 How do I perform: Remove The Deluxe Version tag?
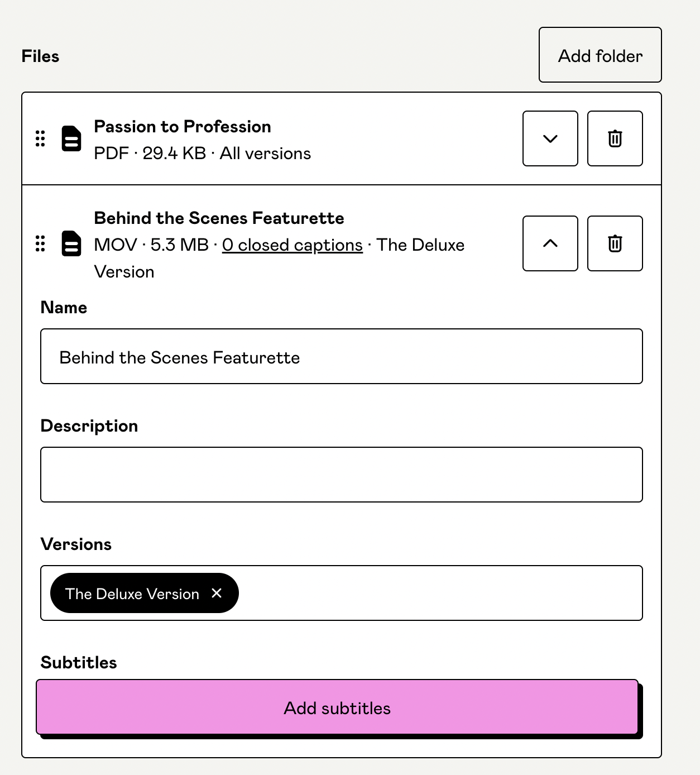217,593
